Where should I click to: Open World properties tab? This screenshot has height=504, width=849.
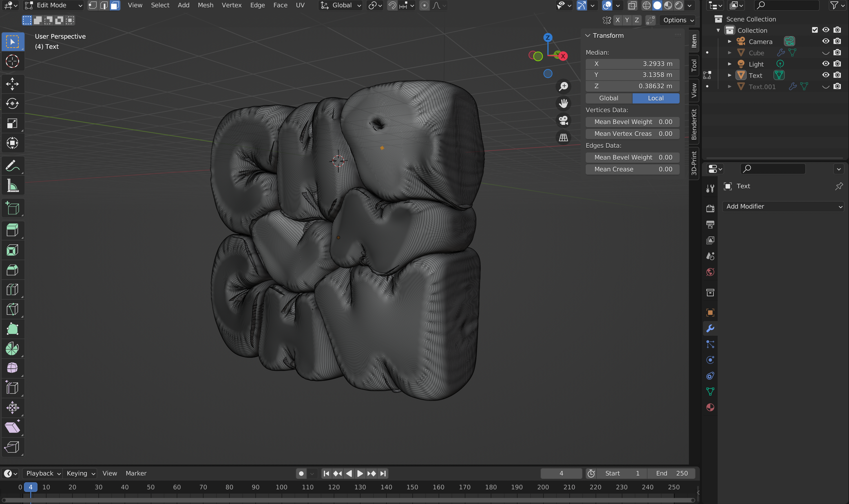coord(710,272)
